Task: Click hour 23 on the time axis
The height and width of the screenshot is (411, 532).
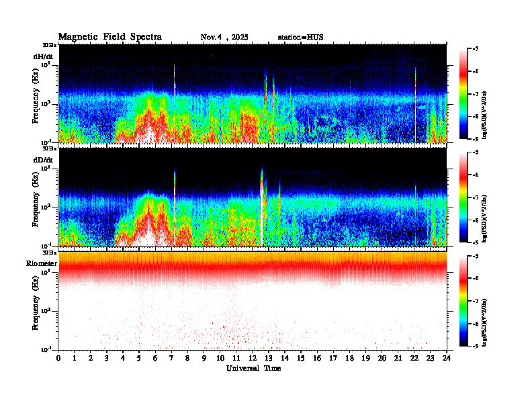Action: coord(431,359)
